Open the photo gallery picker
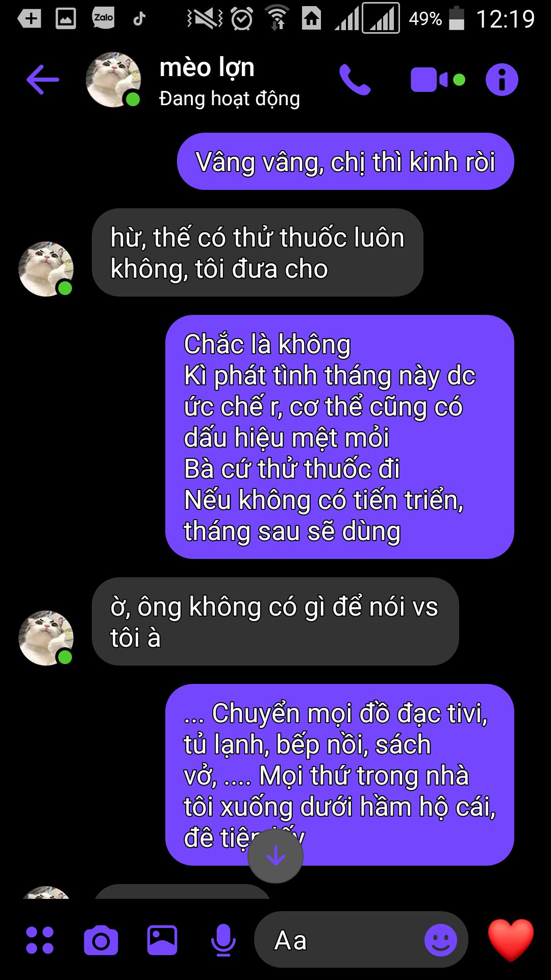This screenshot has height=980, width=551. coord(162,940)
